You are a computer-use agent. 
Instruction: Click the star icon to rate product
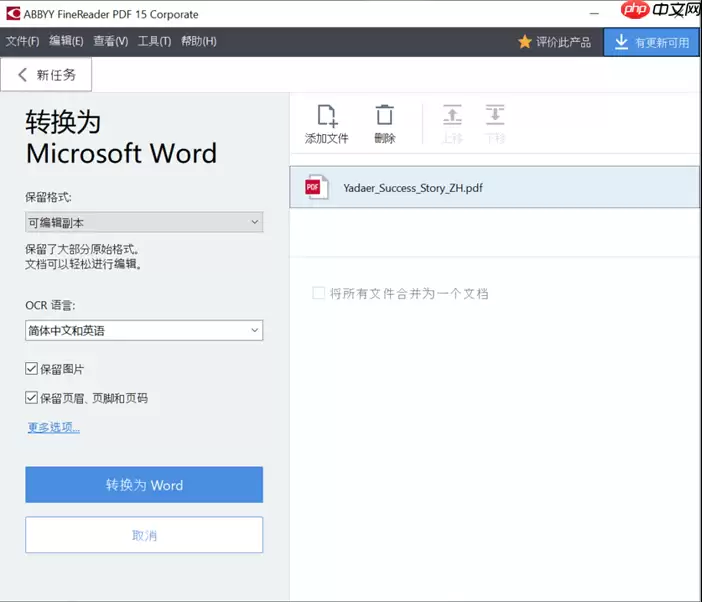525,42
